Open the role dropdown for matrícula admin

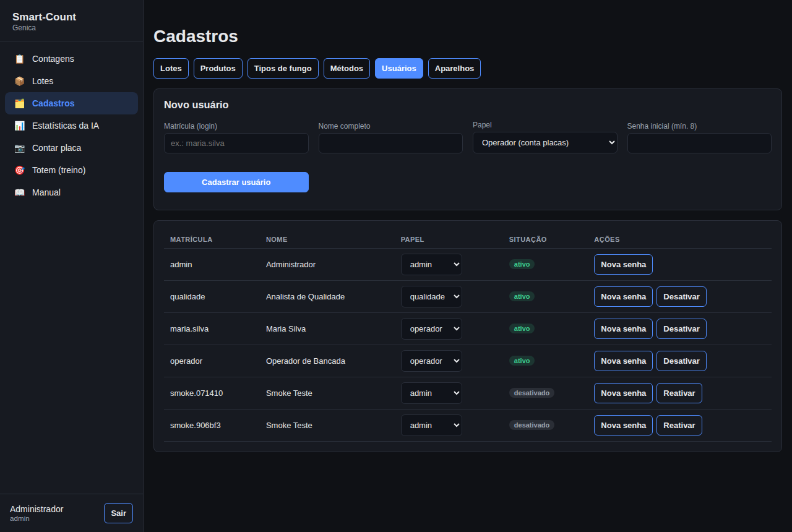431,264
